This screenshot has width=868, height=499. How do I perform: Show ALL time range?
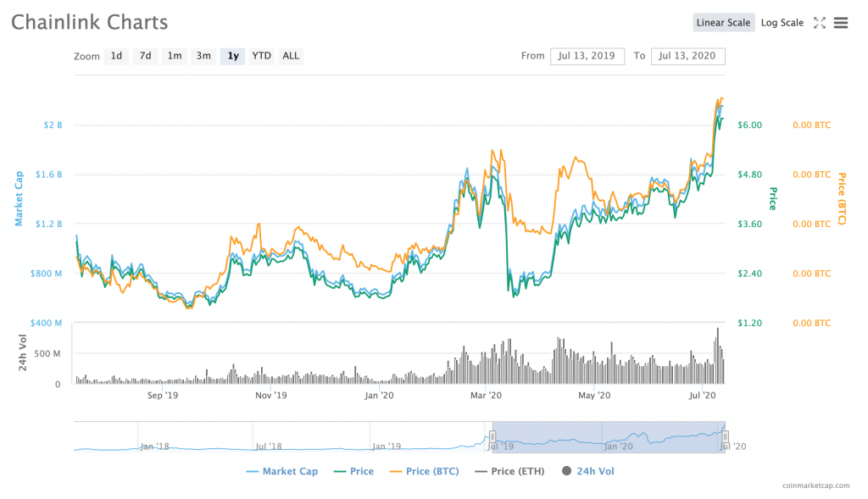point(291,56)
